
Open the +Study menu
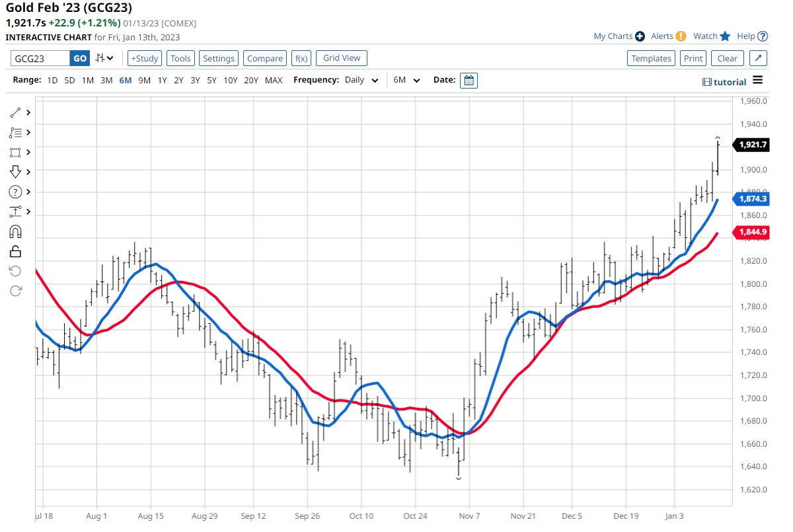tap(144, 58)
